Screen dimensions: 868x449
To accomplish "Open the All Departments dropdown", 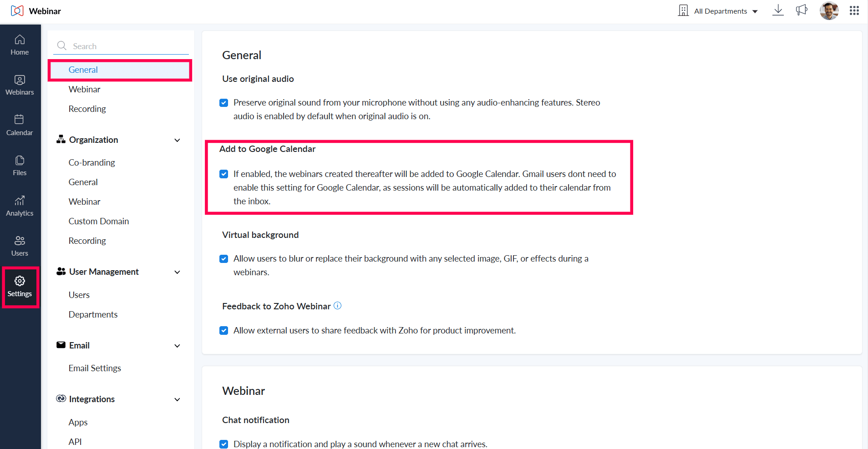I will tap(718, 11).
